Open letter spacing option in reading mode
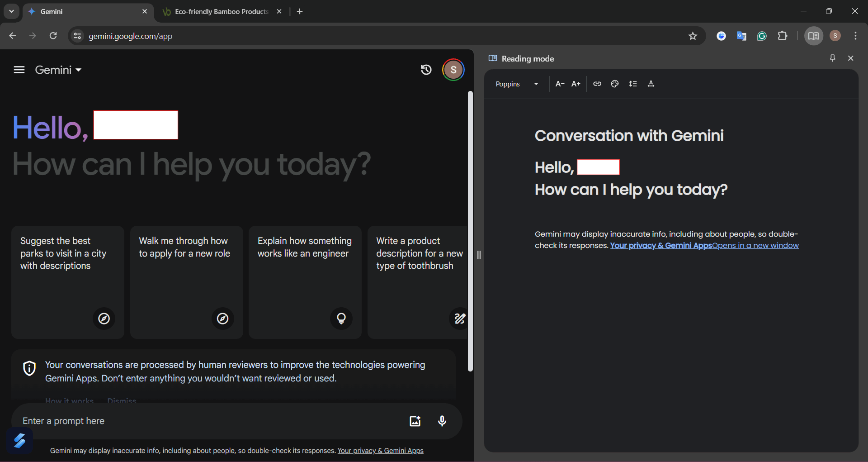 click(651, 84)
